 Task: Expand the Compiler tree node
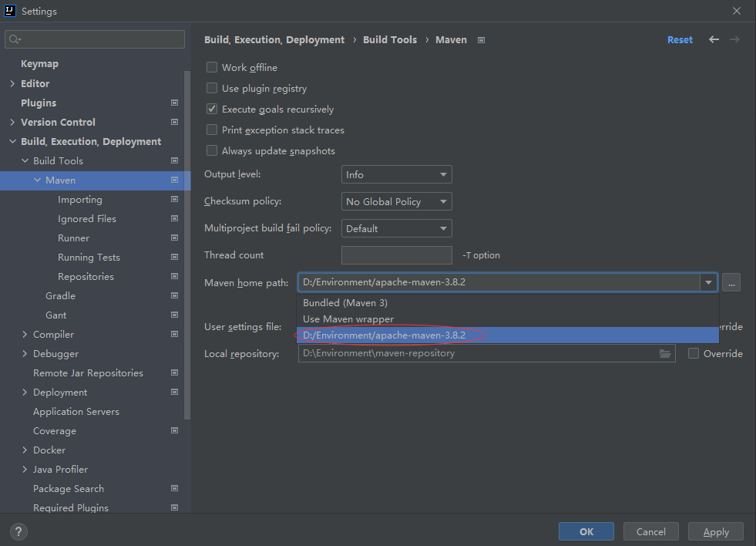(25, 335)
